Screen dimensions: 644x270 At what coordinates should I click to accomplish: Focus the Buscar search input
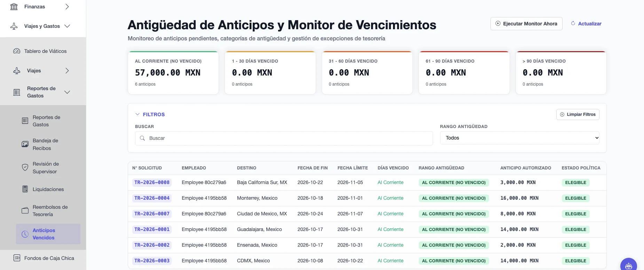coord(284,138)
